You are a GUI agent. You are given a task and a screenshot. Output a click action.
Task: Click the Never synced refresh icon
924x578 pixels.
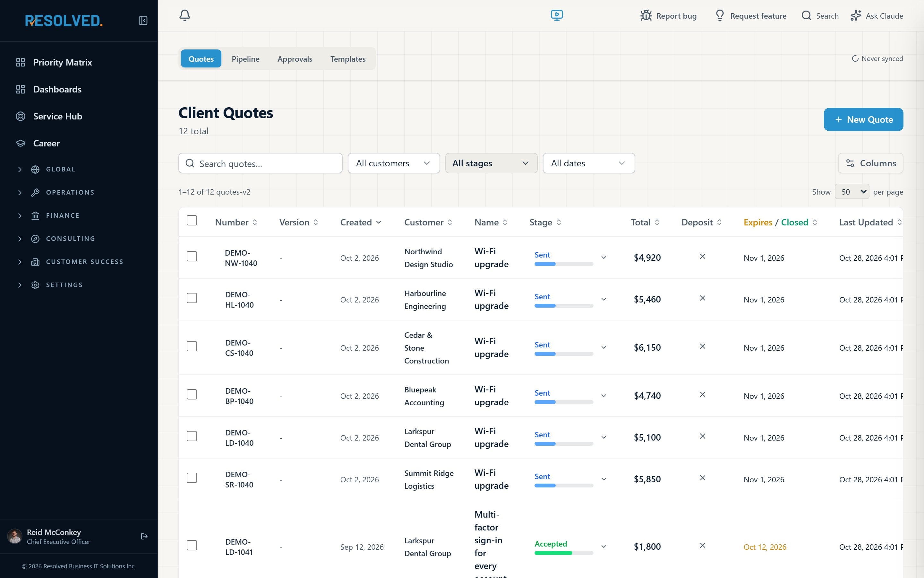(855, 58)
